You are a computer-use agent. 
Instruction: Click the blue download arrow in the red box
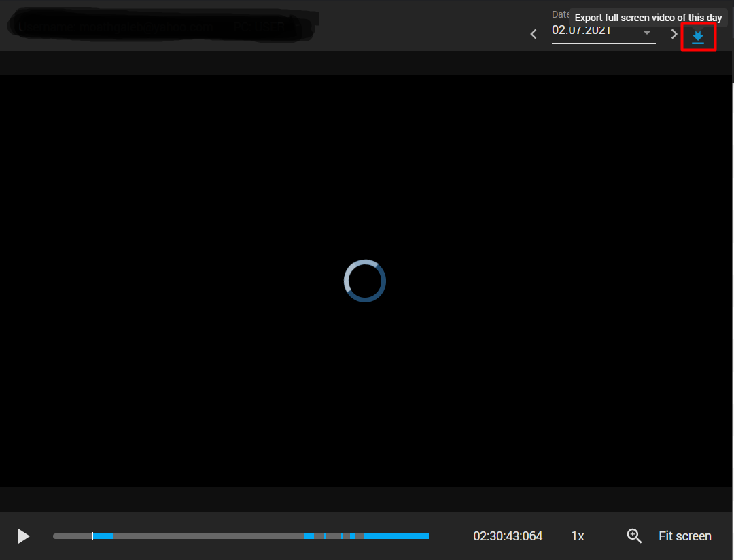click(699, 37)
